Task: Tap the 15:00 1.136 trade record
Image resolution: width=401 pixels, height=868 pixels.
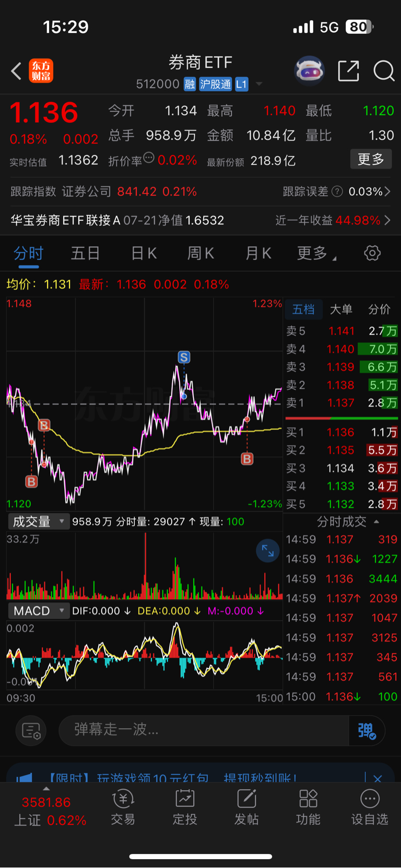Action: [x=341, y=697]
